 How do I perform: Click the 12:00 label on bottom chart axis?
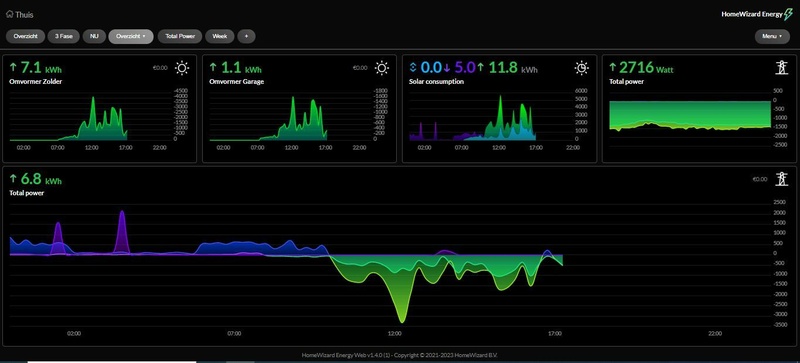pos(394,333)
